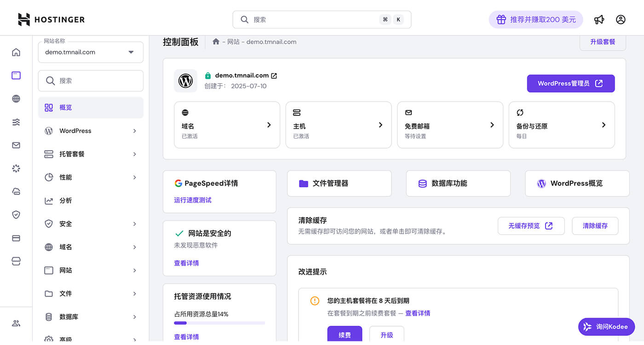Click the hosting resource usage progress bar

coord(219,323)
